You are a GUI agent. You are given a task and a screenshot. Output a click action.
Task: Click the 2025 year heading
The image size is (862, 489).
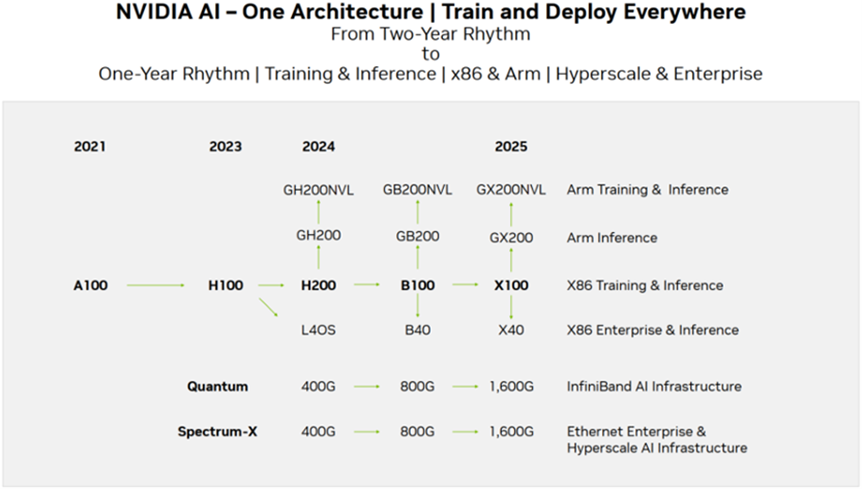(x=511, y=147)
